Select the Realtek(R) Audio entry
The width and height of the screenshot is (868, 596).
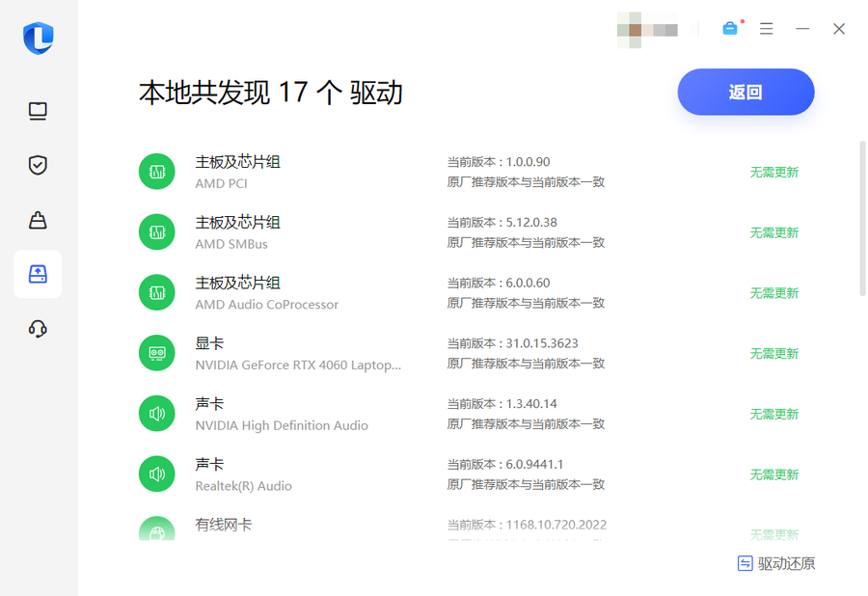coord(244,486)
